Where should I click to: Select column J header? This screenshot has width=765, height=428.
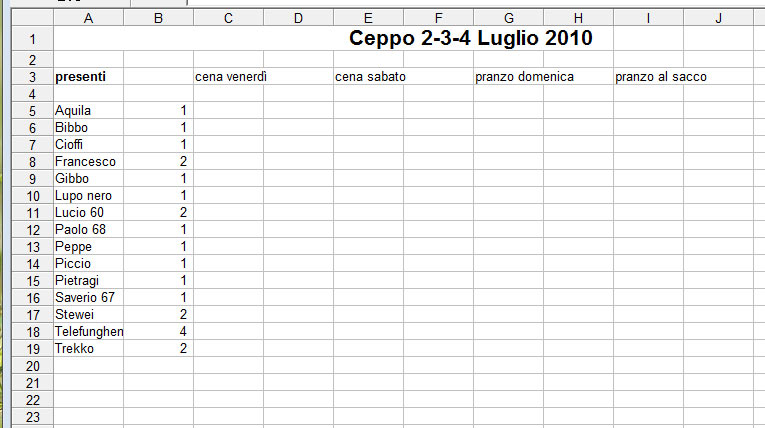point(718,18)
